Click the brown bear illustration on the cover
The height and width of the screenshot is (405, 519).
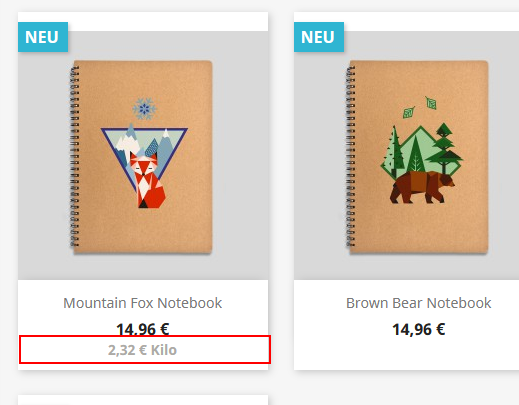tap(422, 187)
